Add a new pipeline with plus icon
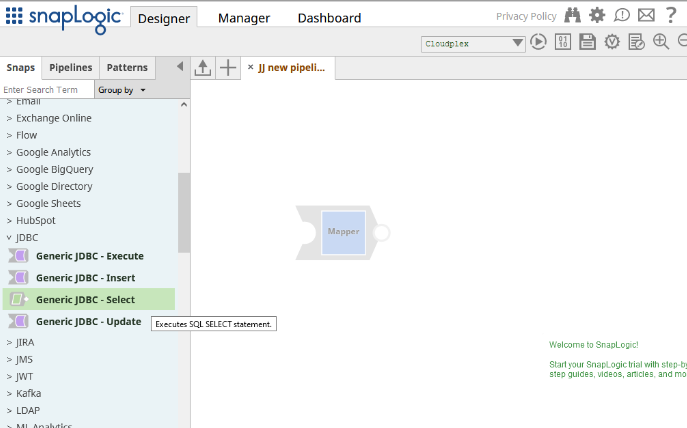Image resolution: width=687 pixels, height=428 pixels. coord(228,68)
